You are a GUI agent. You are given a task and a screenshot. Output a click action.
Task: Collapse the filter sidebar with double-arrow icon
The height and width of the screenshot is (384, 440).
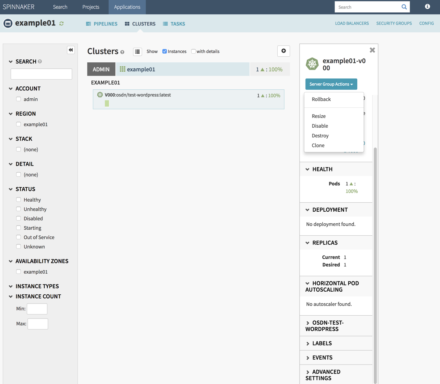71,50
